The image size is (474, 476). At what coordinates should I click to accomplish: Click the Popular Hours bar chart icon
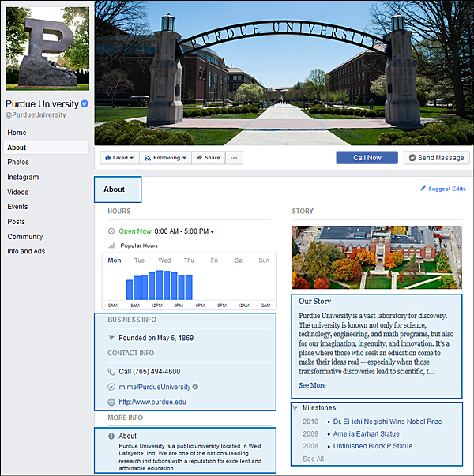pyautogui.click(x=111, y=245)
